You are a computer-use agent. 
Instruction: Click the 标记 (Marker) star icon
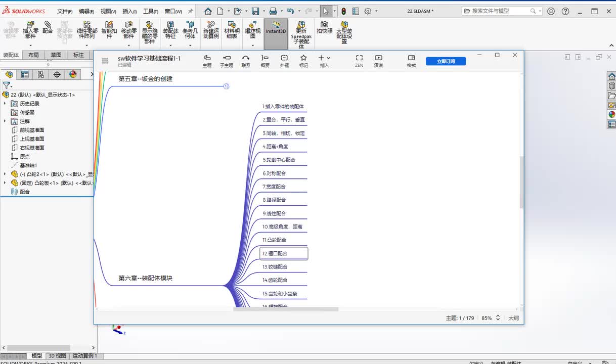(303, 61)
